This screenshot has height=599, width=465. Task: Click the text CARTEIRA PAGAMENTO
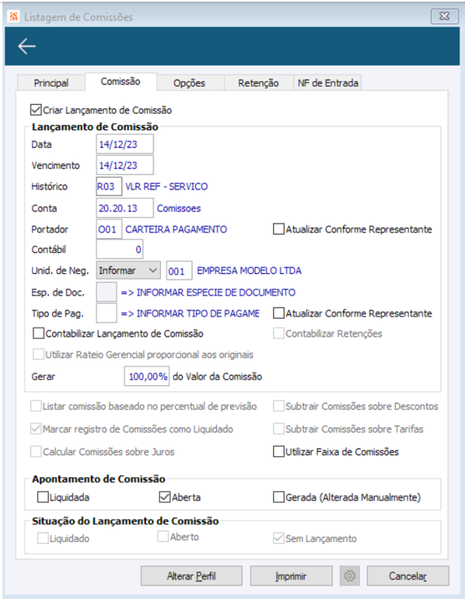point(176,229)
